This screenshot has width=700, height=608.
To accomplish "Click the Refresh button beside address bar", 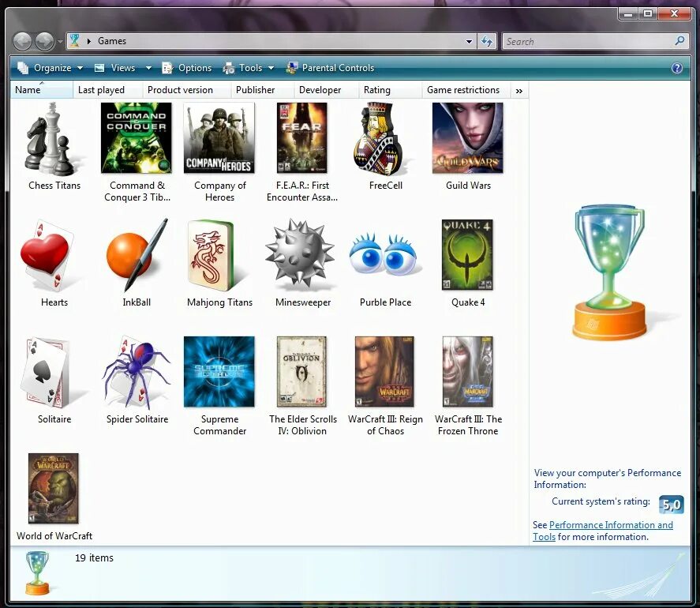I will [x=487, y=42].
